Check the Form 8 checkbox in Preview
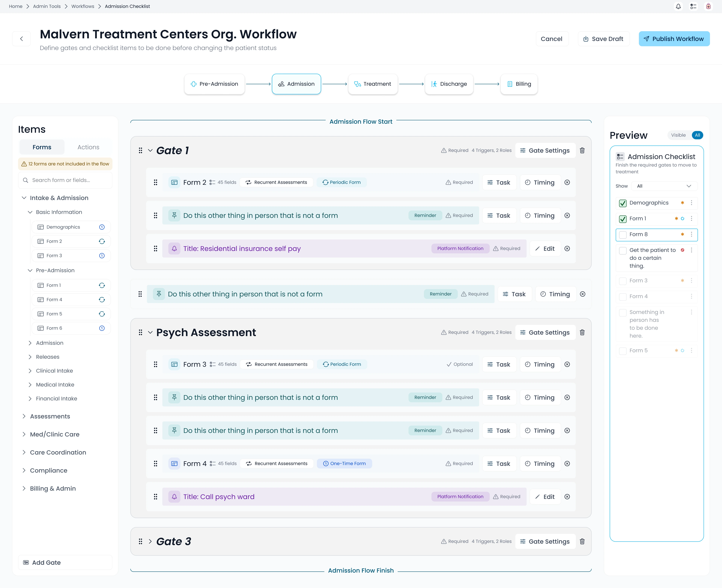The width and height of the screenshot is (722, 588). coord(623,234)
